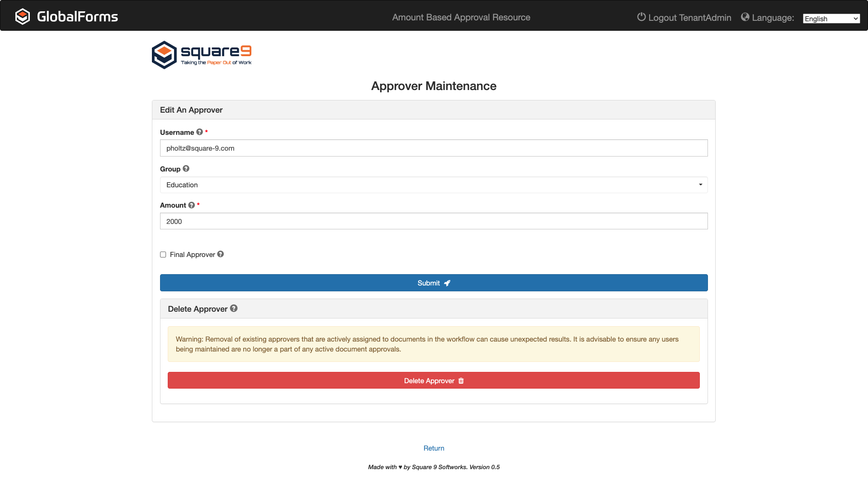The height and width of the screenshot is (480, 868).
Task: Expand the Group selection caret
Action: tap(700, 185)
